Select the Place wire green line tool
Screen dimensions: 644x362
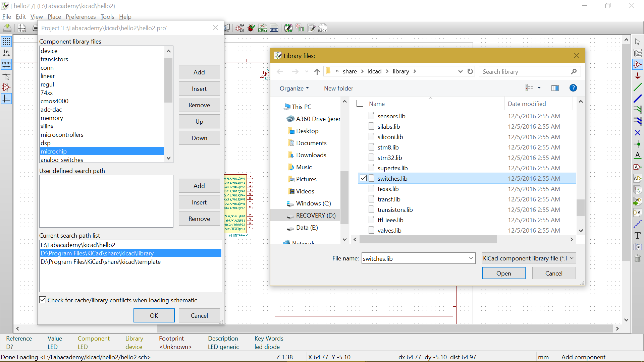tap(638, 87)
